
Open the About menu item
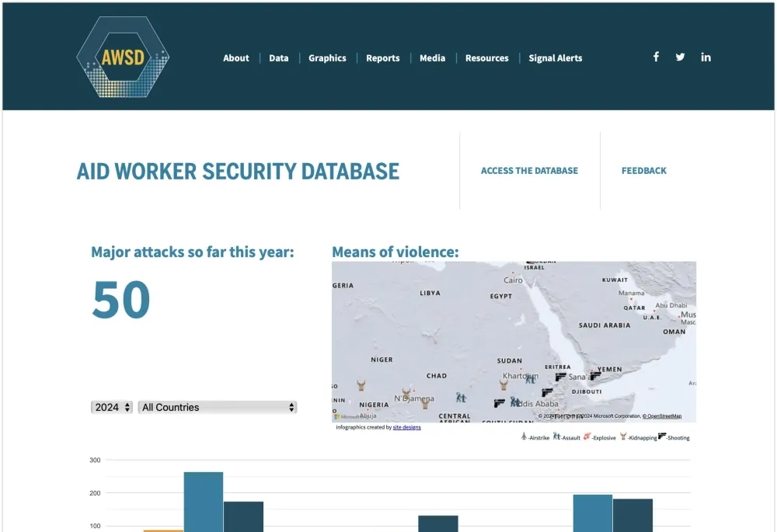point(236,58)
